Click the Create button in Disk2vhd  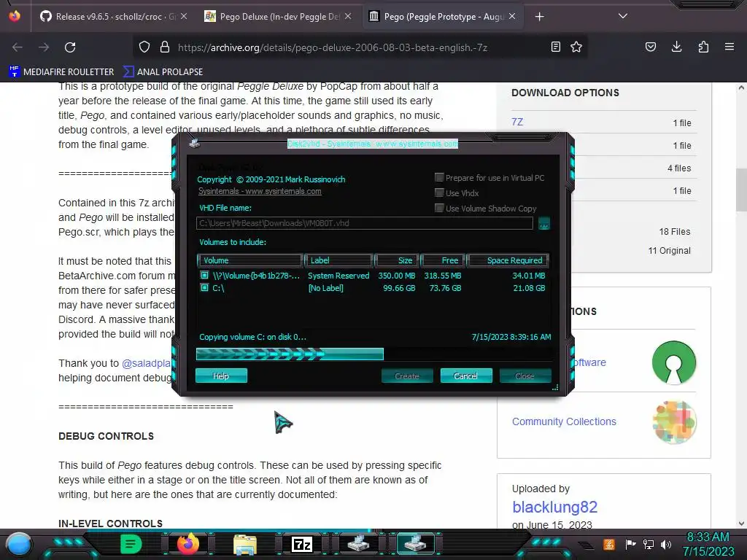pyautogui.click(x=407, y=376)
